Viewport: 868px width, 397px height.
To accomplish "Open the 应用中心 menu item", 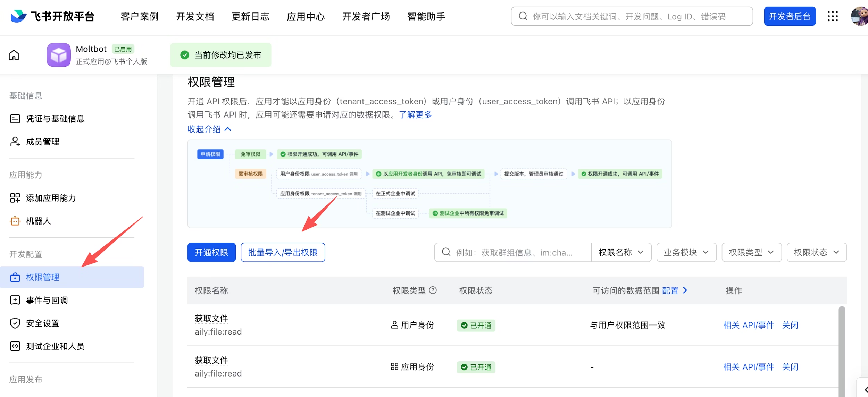I will (306, 16).
